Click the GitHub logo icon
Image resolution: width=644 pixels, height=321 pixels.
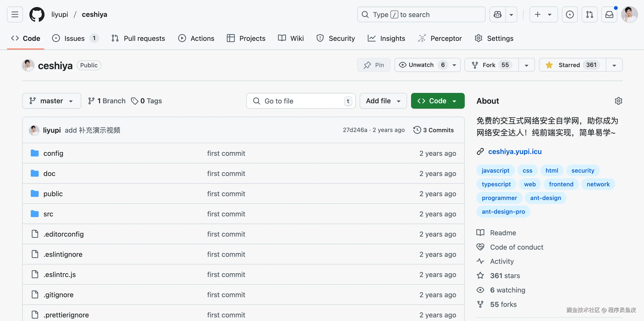(x=37, y=15)
